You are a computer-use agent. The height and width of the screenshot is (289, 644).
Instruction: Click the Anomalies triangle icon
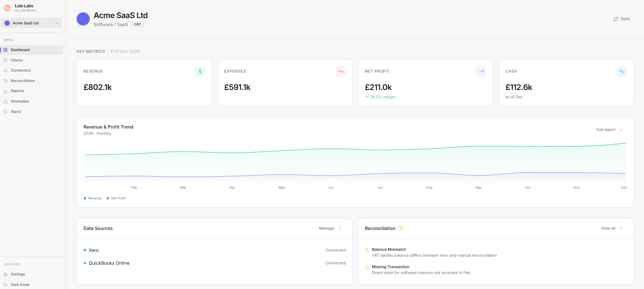pos(6,101)
